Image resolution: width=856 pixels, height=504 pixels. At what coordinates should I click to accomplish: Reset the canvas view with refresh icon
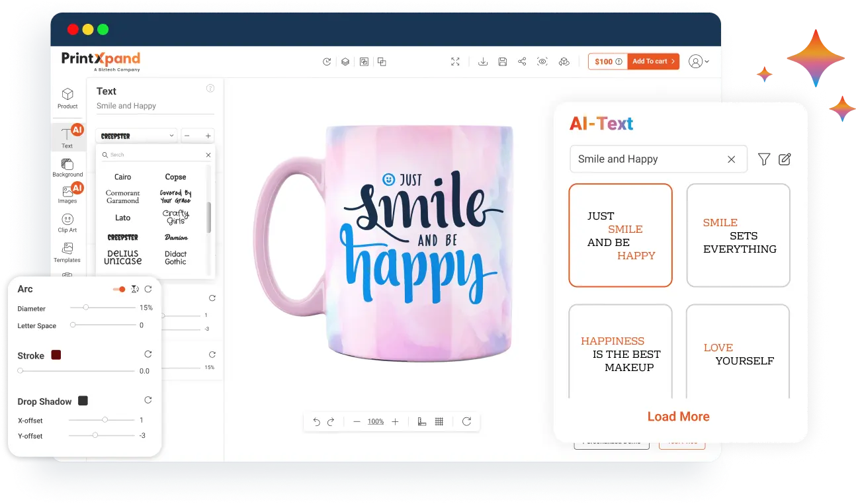[x=466, y=421]
